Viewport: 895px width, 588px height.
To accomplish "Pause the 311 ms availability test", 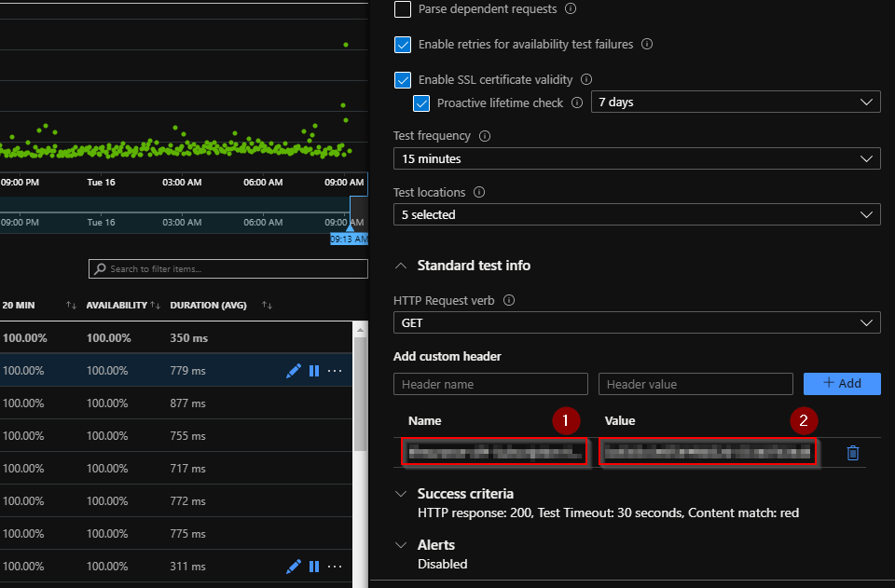I will click(x=314, y=566).
